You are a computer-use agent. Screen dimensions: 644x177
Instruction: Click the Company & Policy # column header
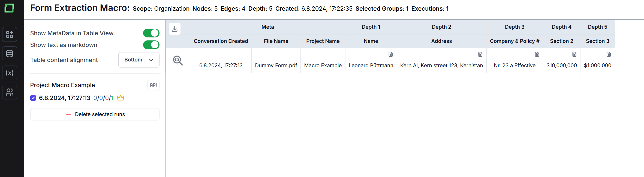[x=514, y=41]
